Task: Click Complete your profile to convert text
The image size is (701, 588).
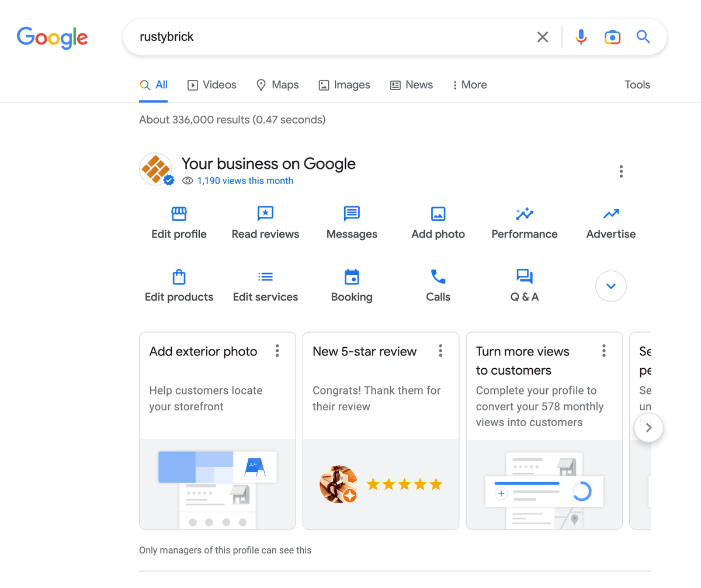Action: 540,406
